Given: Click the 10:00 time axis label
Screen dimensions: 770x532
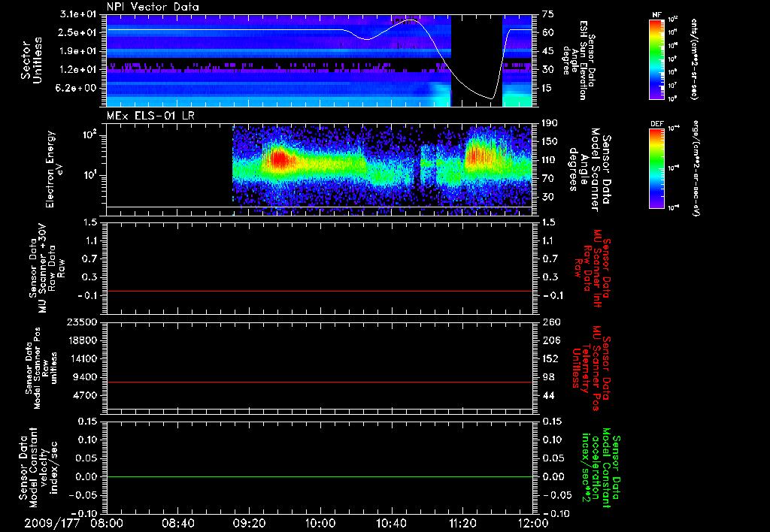Looking at the screenshot, I should click(320, 523).
